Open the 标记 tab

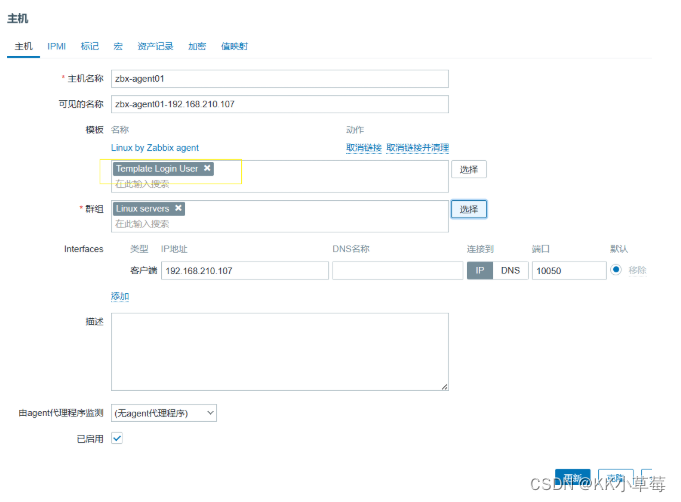pos(89,46)
